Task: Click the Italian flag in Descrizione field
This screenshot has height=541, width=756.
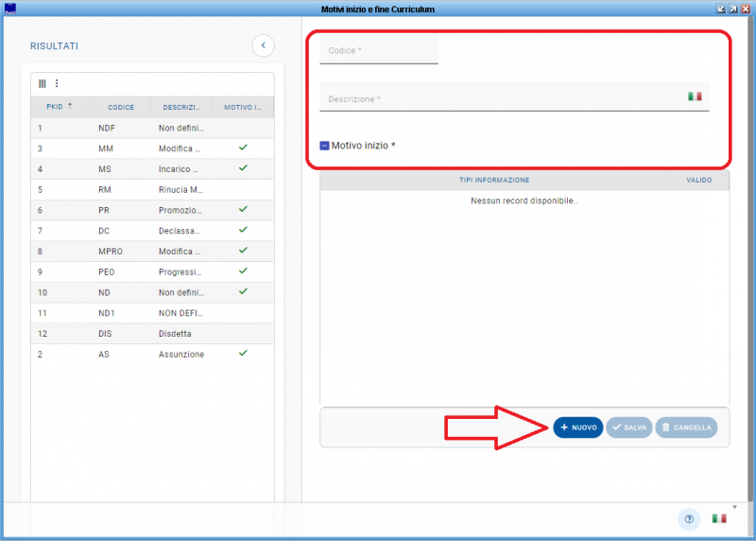Action: [695, 96]
